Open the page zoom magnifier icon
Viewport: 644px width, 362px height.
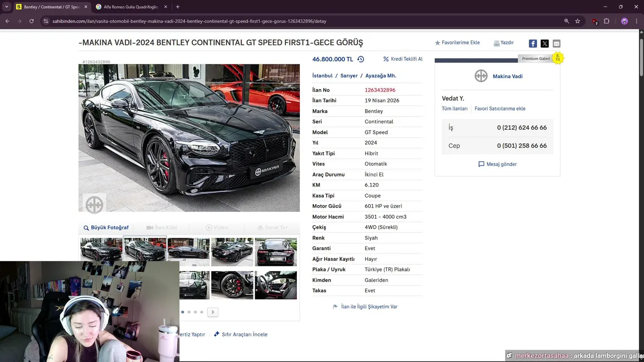tap(567, 21)
